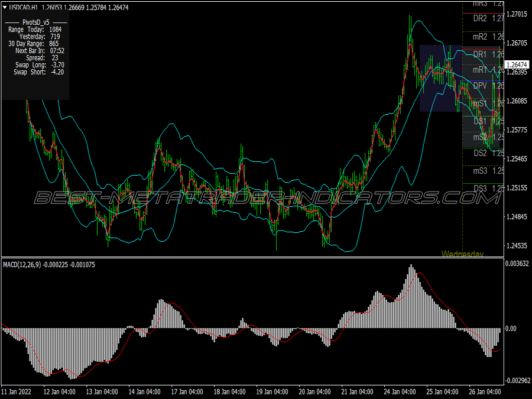Image resolution: width=532 pixels, height=399 pixels.
Task: Click the 24 Jan 04:00 time axis label
Action: [400, 392]
